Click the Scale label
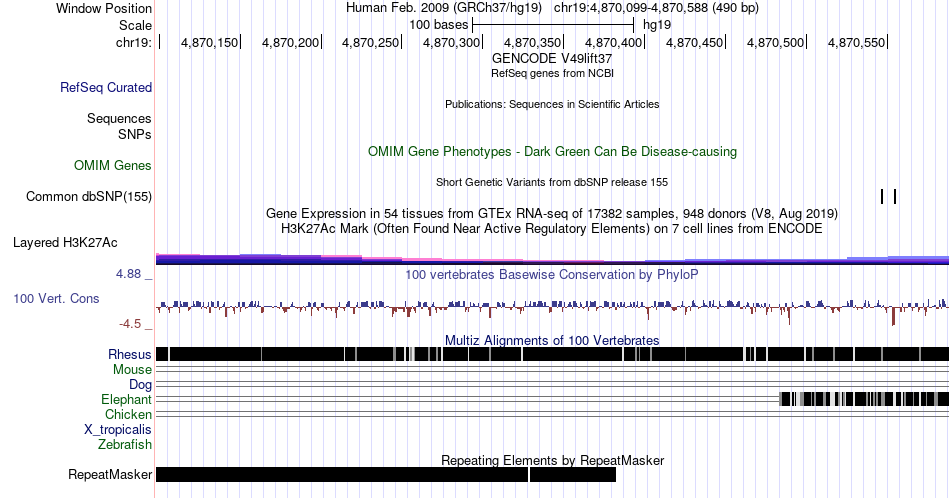Viewport: 950px width, 498px height. (135, 25)
